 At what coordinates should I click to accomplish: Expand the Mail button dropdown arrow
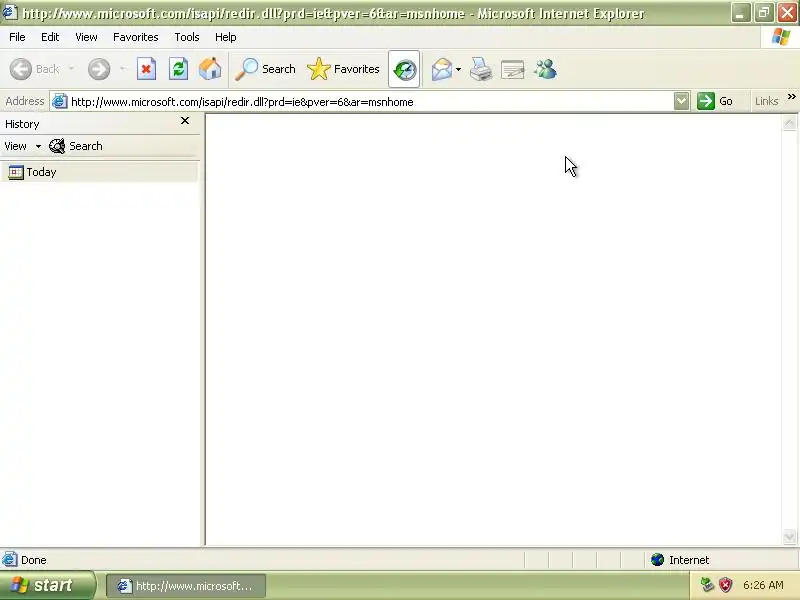tap(458, 69)
